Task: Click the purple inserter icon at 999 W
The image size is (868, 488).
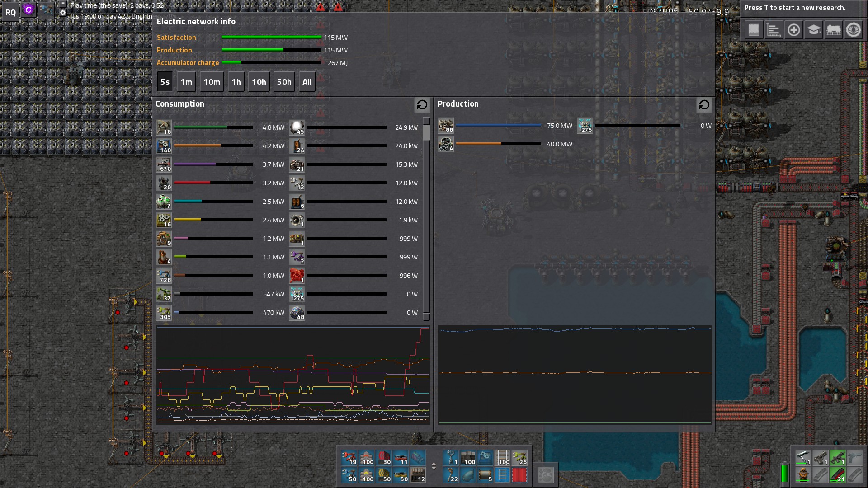Action: 297,257
